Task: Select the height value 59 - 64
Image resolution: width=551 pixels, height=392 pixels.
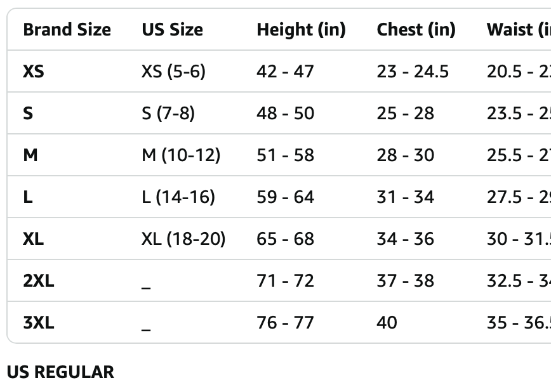Action: coord(285,197)
